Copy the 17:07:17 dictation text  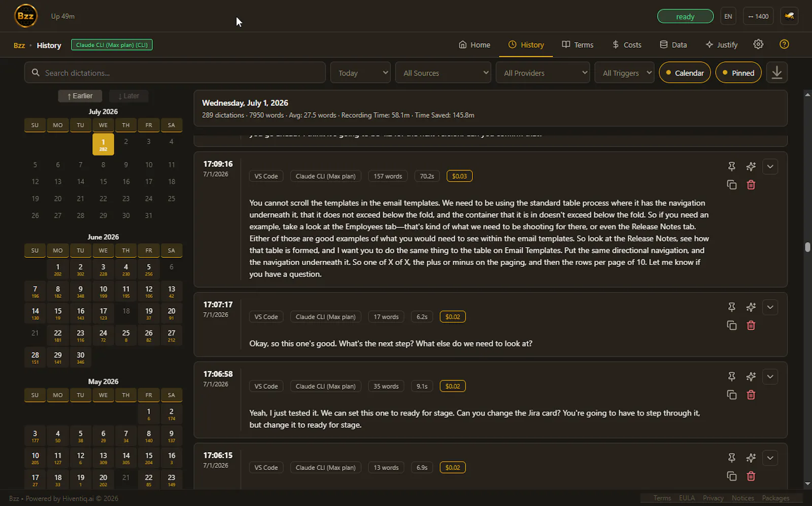tap(731, 326)
